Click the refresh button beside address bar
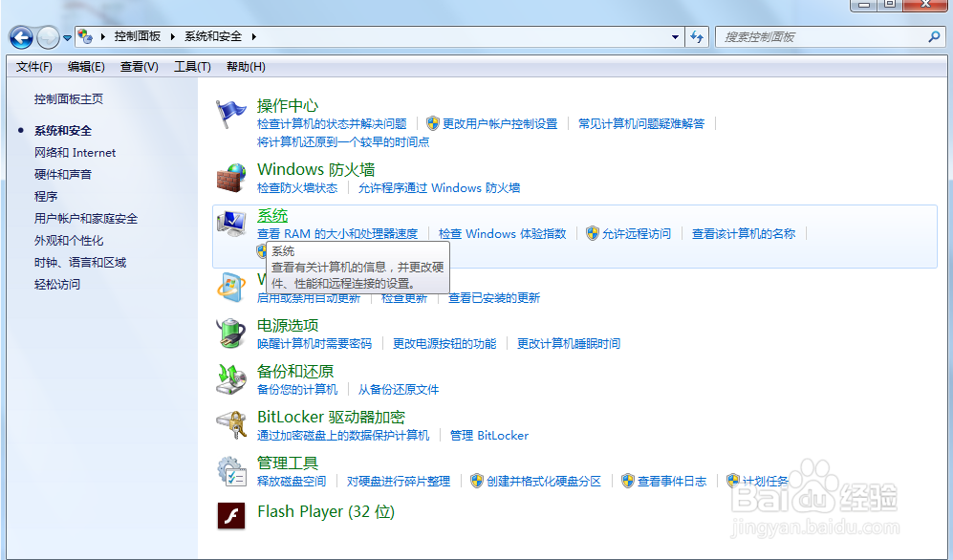The image size is (953, 560). click(x=697, y=37)
